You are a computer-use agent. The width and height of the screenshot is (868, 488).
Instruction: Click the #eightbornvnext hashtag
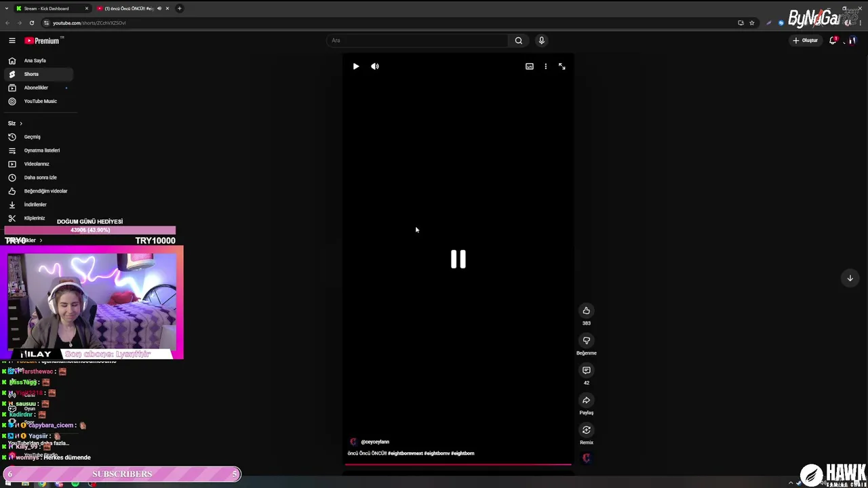[406, 453]
